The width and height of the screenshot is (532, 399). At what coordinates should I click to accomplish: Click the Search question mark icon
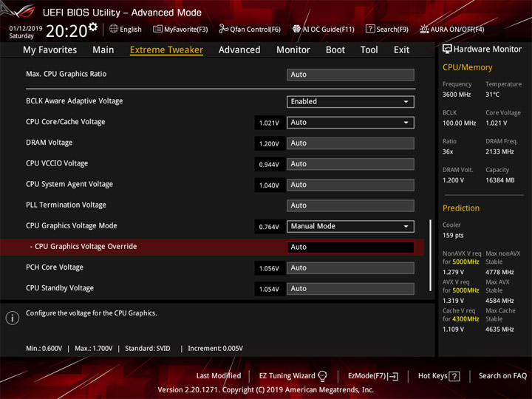[x=370, y=29]
